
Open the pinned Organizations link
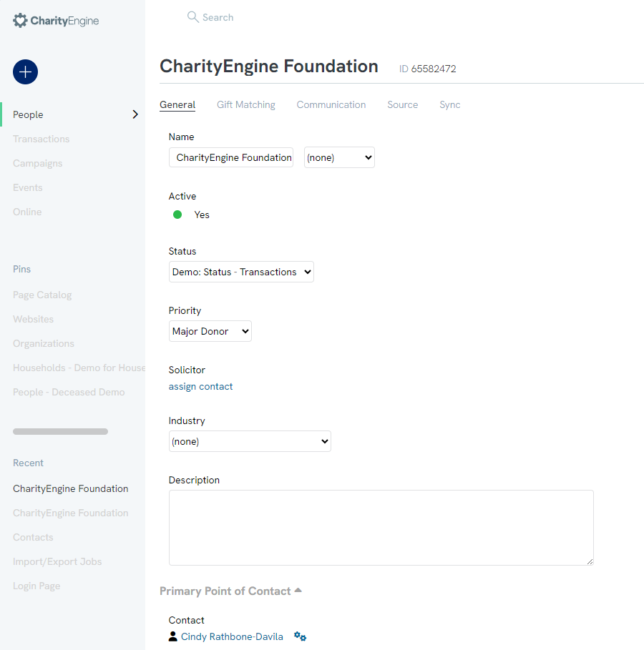(44, 344)
